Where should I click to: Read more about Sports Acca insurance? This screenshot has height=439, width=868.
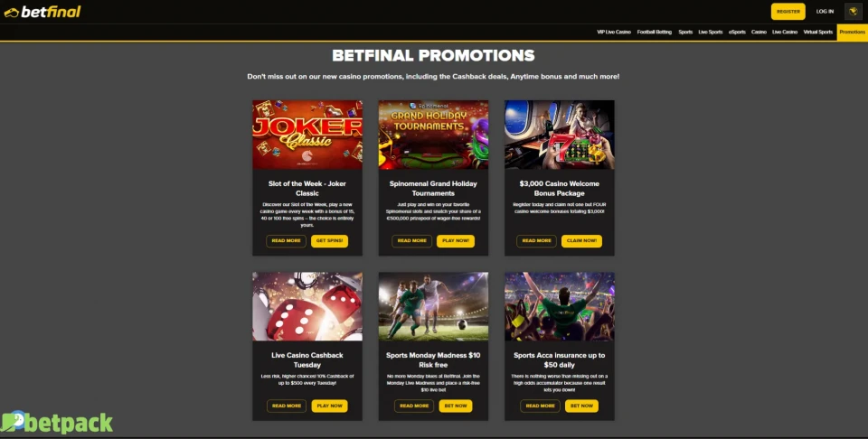541,406
